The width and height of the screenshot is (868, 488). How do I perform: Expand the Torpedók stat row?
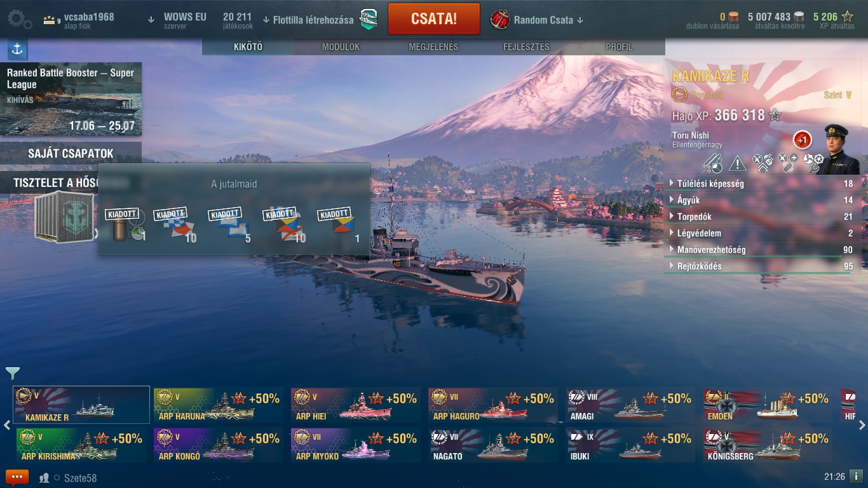(763, 217)
